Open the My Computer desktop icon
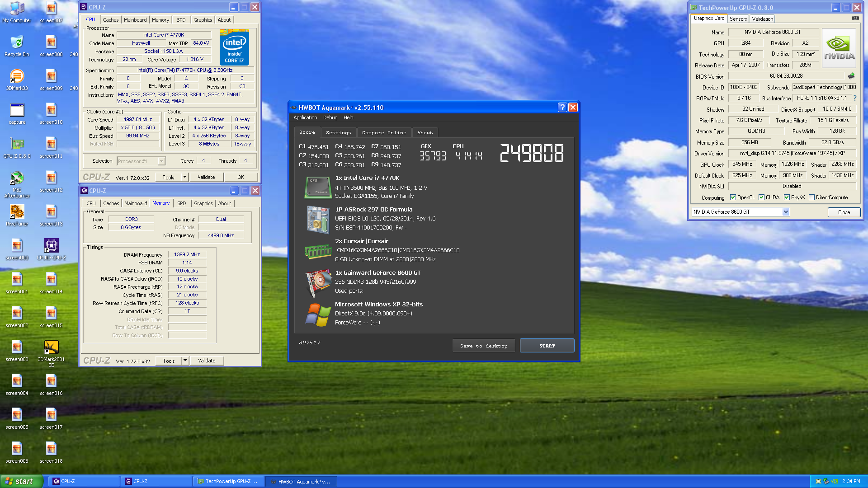 pyautogui.click(x=17, y=12)
